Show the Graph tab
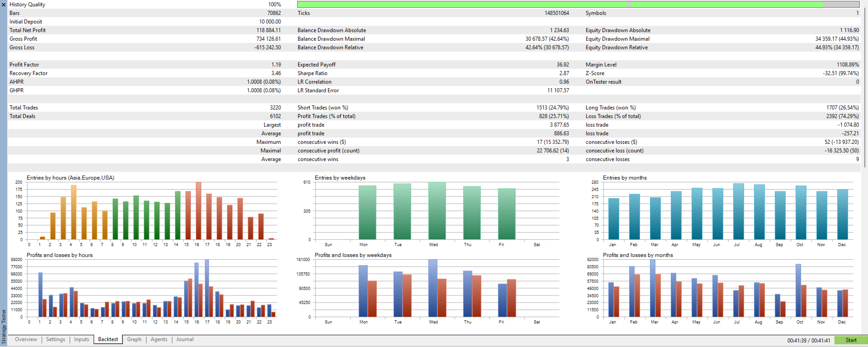868x347 pixels. pos(134,339)
